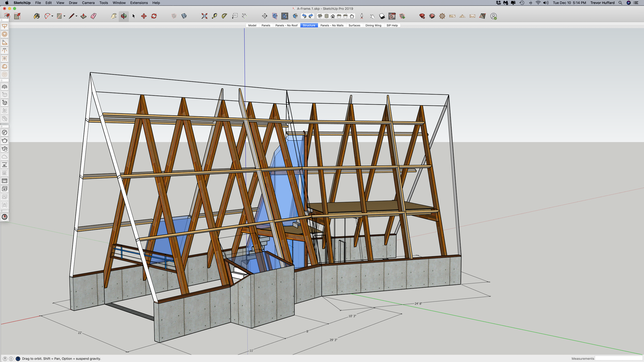Screen dimensions: 644x362
Task: Toggle the Section Planes display button
Action: [275, 16]
